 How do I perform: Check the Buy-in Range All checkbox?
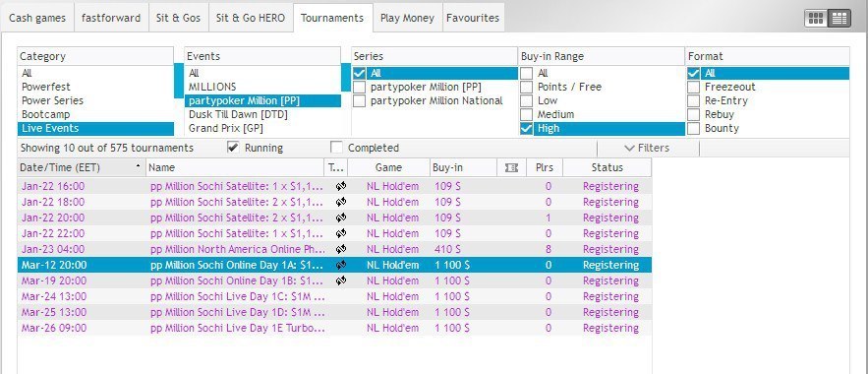pos(527,73)
